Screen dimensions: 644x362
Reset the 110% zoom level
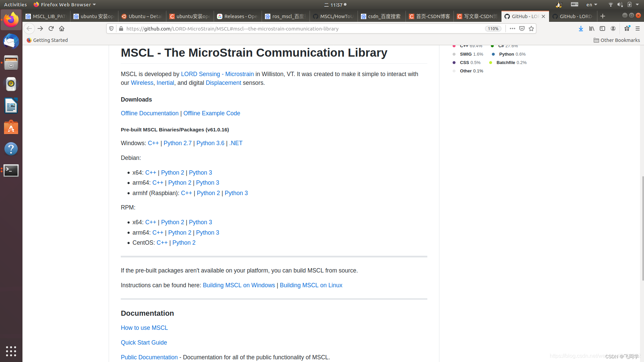pos(493,28)
